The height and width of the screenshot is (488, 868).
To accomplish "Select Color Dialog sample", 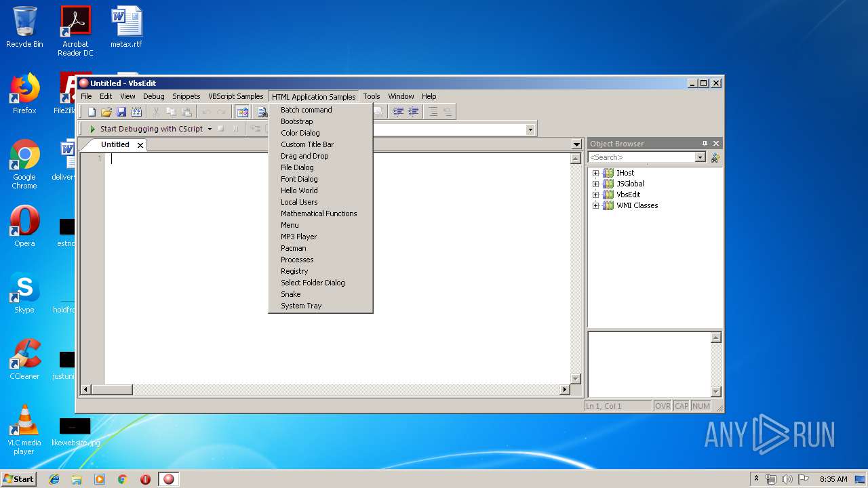I will pos(320,133).
